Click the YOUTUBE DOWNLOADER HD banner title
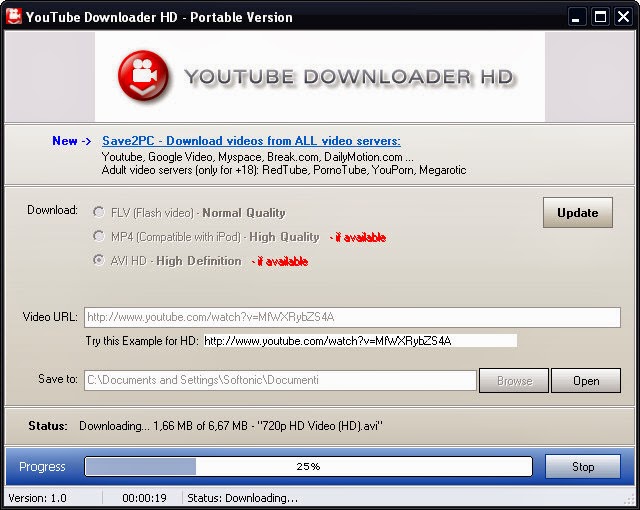 [349, 77]
